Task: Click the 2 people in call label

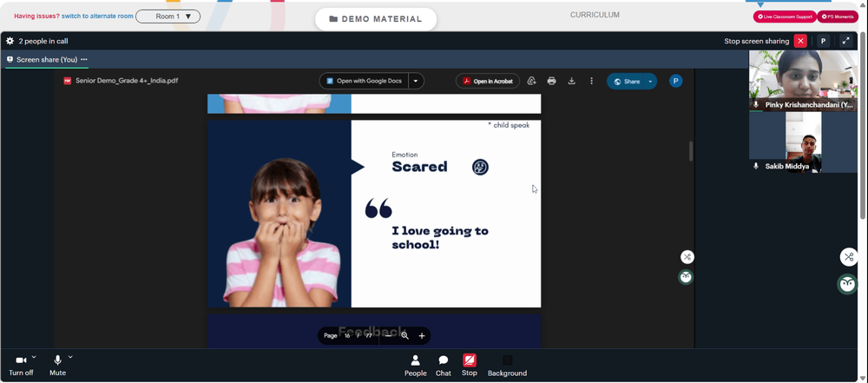Action: (x=43, y=41)
